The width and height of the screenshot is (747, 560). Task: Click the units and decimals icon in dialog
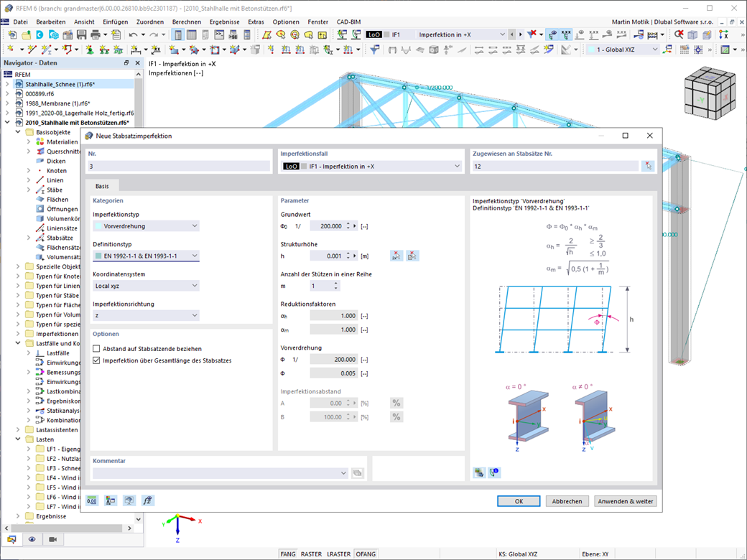pos(92,500)
